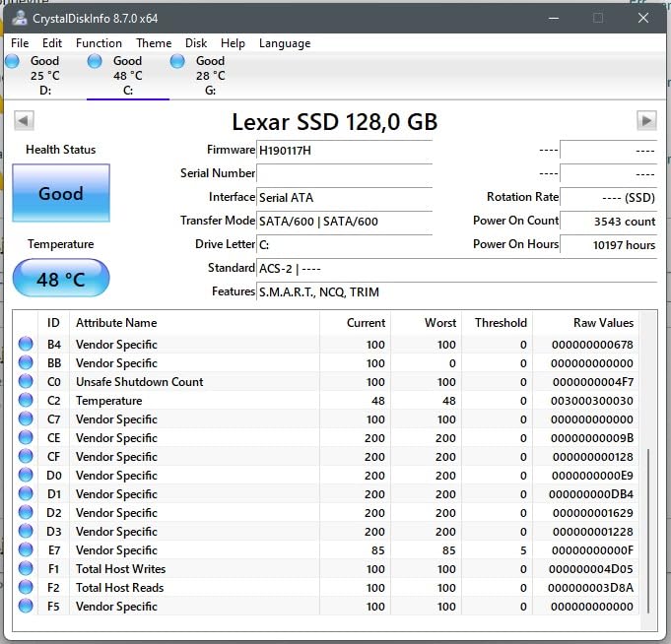Click the Standard field ACS-2

tap(456, 268)
